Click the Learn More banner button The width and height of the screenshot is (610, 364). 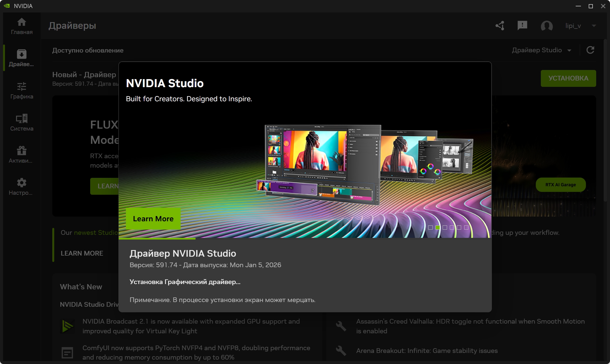point(153,219)
